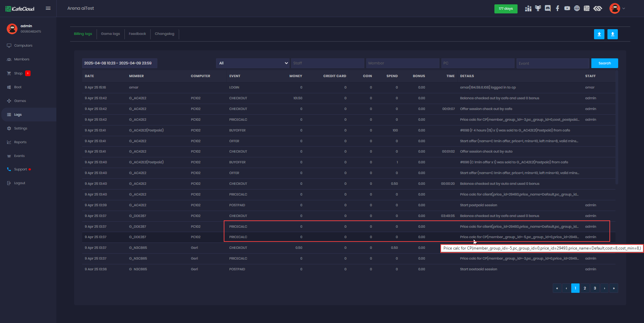
Task: Click the Staff filter input field
Action: 327,63
